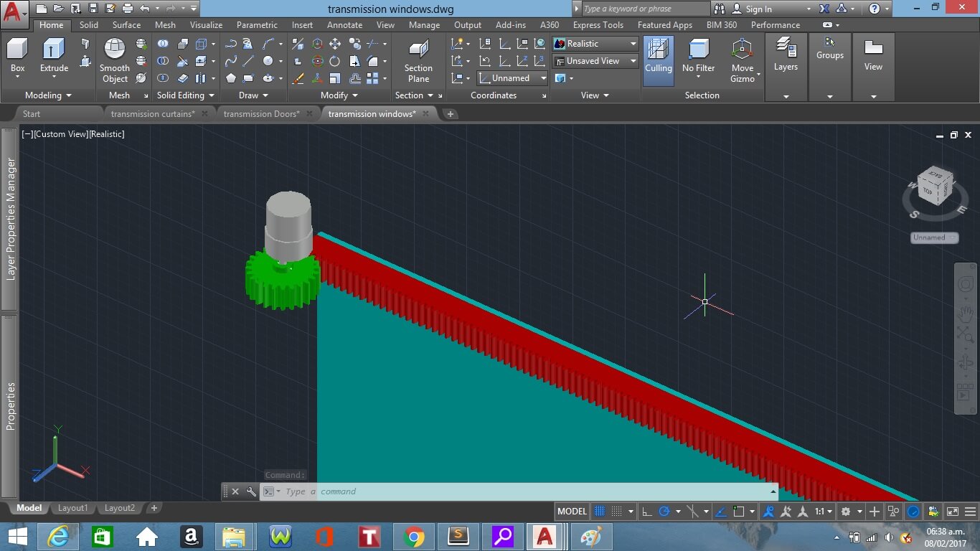Switch to the Mesh ribbon tab
The height and width of the screenshot is (551, 980).
(165, 24)
